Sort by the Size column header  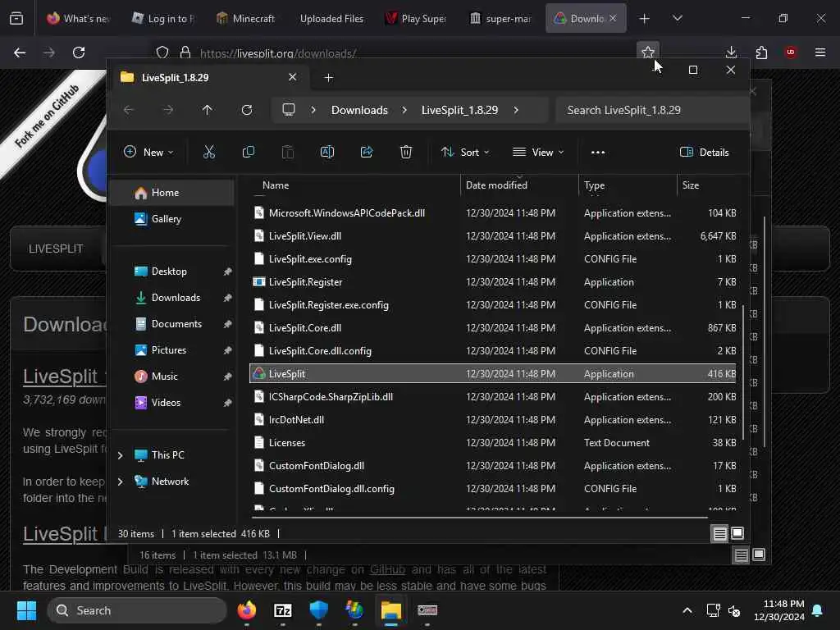click(691, 185)
